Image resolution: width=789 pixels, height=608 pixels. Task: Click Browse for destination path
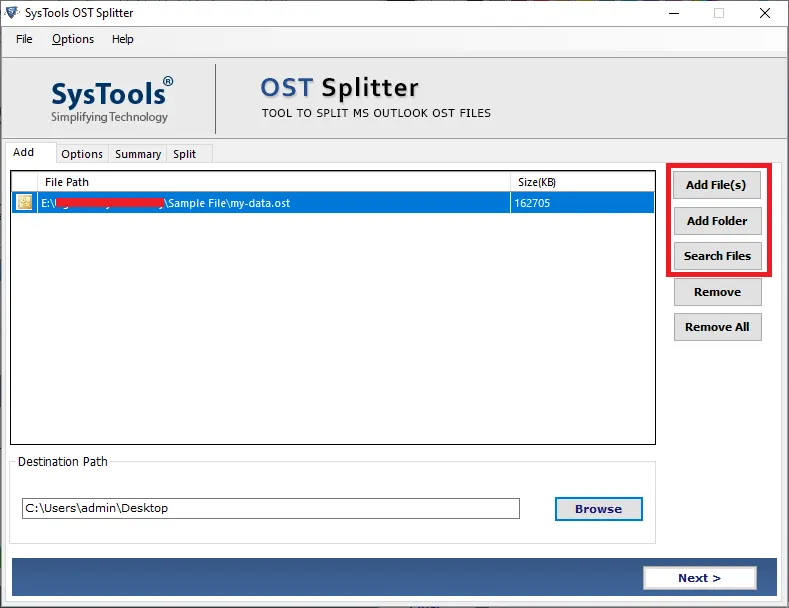click(x=598, y=509)
